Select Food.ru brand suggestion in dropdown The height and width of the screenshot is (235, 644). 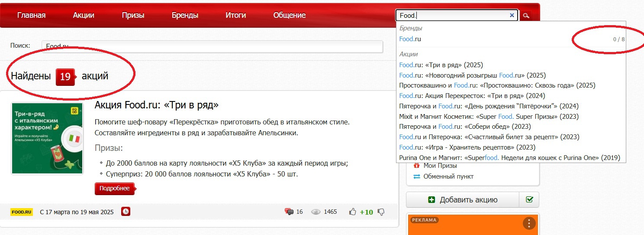tap(410, 39)
